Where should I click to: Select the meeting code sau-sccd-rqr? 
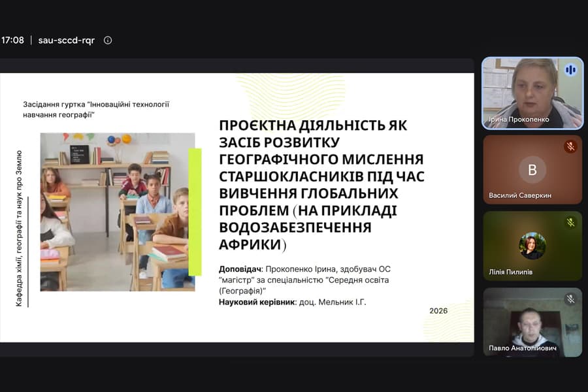[x=67, y=40]
